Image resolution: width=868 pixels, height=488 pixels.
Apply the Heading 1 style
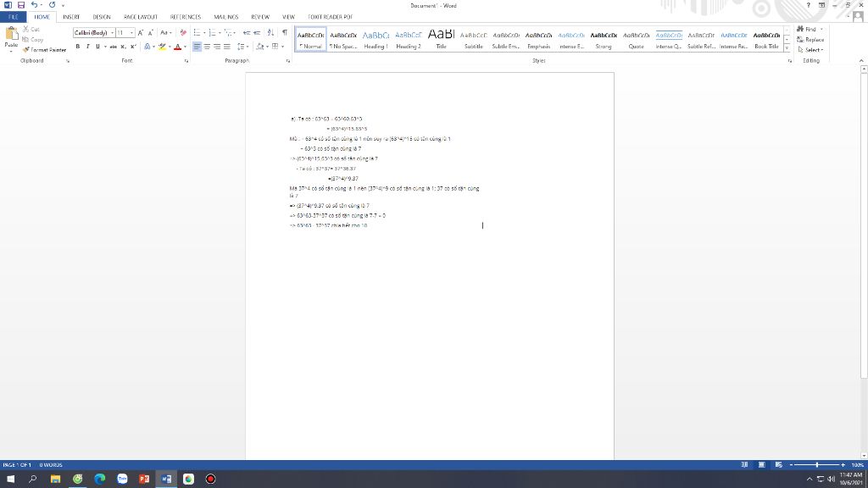click(x=376, y=39)
